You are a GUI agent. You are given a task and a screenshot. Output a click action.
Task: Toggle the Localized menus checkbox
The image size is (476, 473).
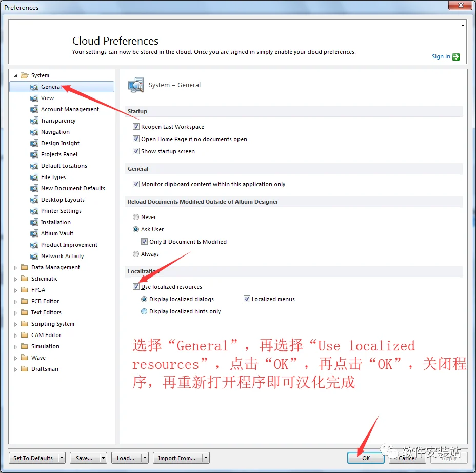pyautogui.click(x=247, y=299)
